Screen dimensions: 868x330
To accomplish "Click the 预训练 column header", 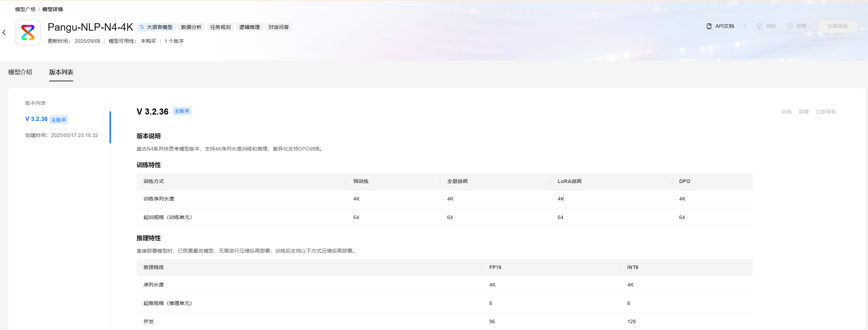I will pos(361,181).
